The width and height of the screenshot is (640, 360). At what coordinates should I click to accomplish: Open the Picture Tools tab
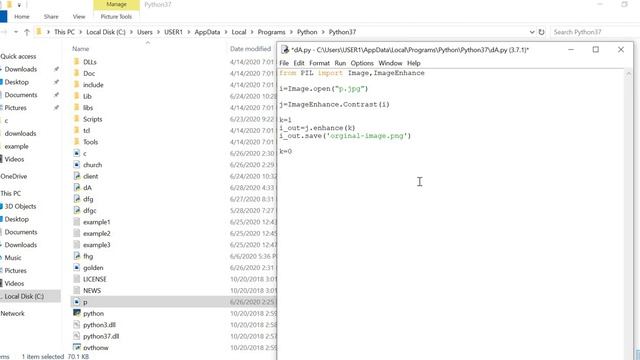pos(116,17)
